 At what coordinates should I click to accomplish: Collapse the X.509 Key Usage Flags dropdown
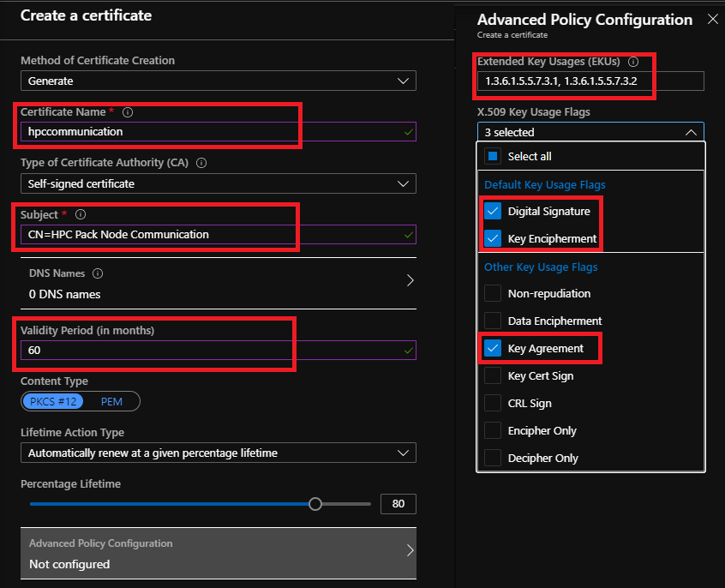pos(692,131)
